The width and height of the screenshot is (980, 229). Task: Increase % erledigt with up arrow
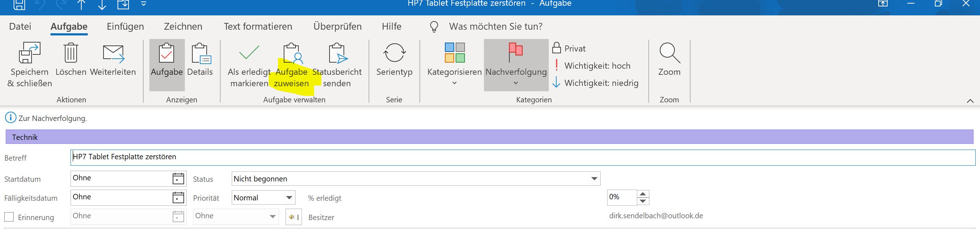coord(643,194)
